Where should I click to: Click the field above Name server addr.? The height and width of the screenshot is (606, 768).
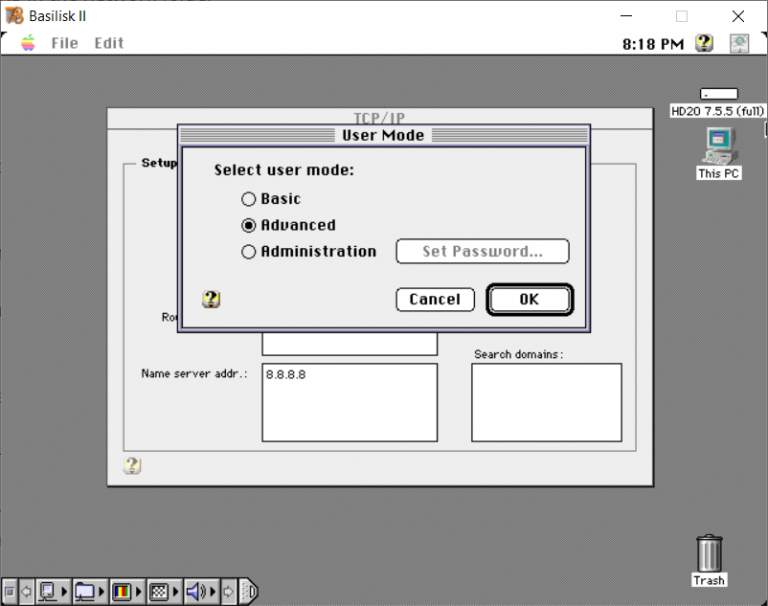tap(350, 344)
